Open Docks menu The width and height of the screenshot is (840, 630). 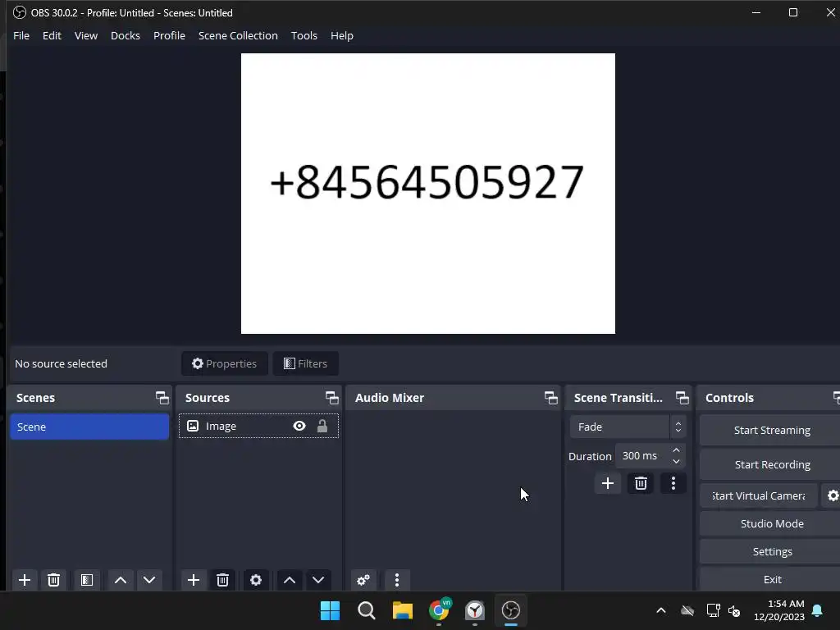[126, 35]
